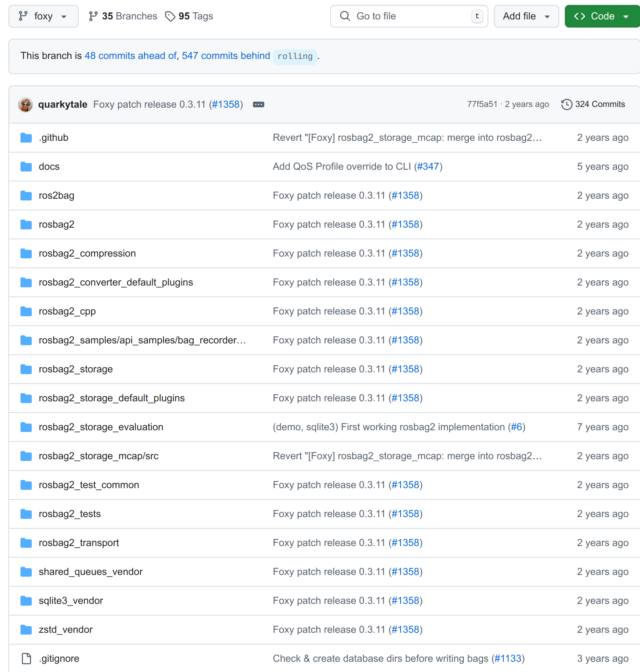Screen dimensions: 640x672
Task: Select the '7 years ago' timestamp text
Action: [x=603, y=427]
